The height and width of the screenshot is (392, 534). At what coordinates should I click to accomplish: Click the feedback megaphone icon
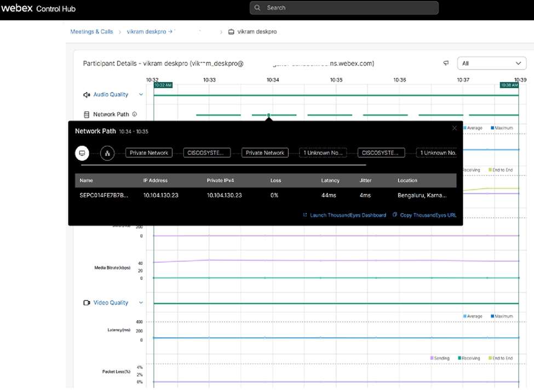[x=446, y=64]
